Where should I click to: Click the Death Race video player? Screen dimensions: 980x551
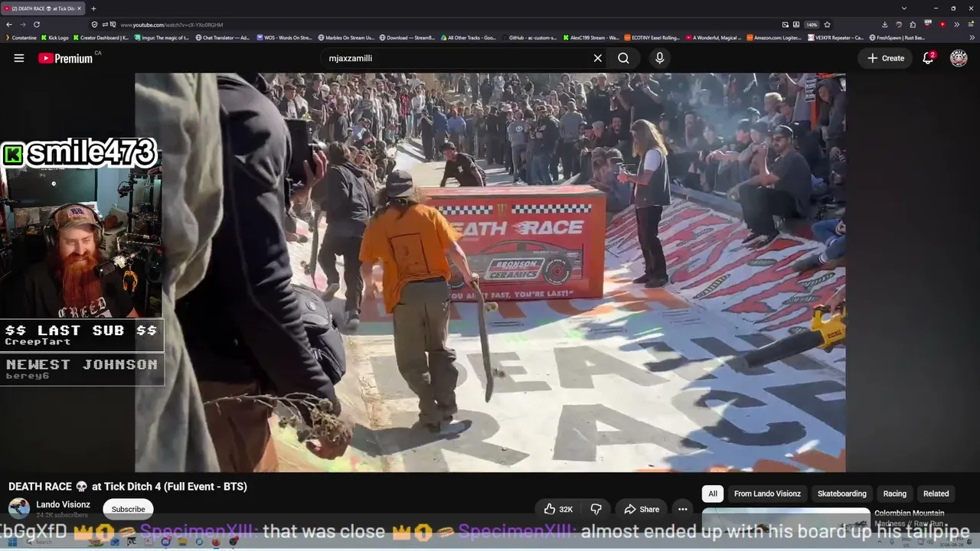pyautogui.click(x=490, y=272)
